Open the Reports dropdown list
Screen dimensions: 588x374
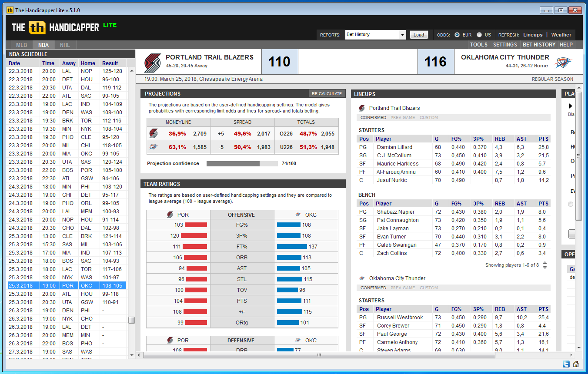[x=402, y=35]
